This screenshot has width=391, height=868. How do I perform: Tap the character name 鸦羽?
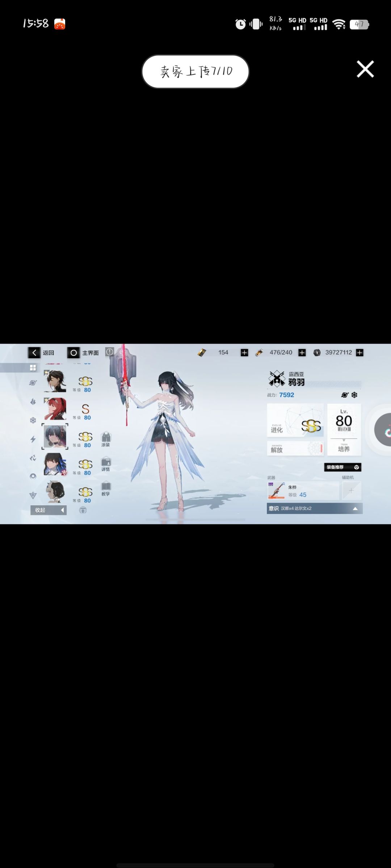coord(297,382)
